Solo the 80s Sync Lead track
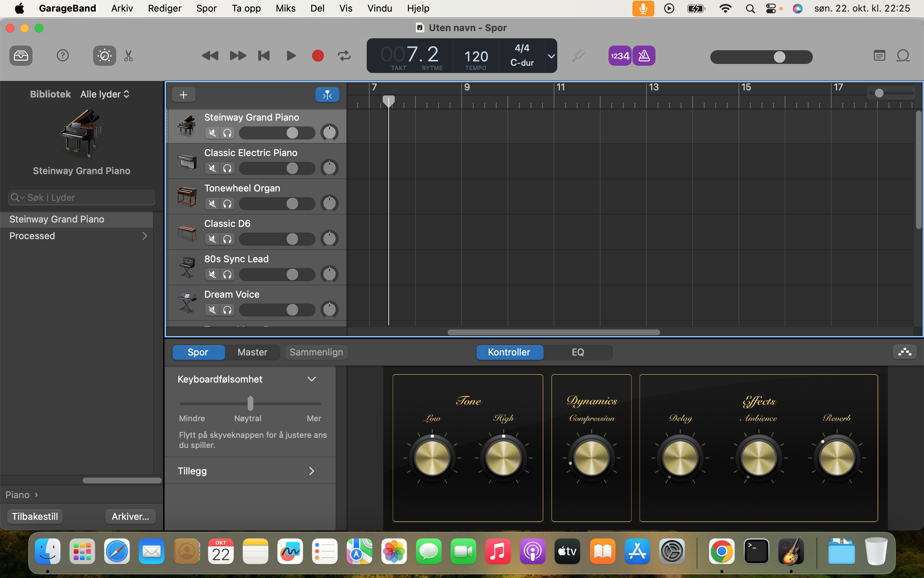Viewport: 924px width, 578px height. 227,275
